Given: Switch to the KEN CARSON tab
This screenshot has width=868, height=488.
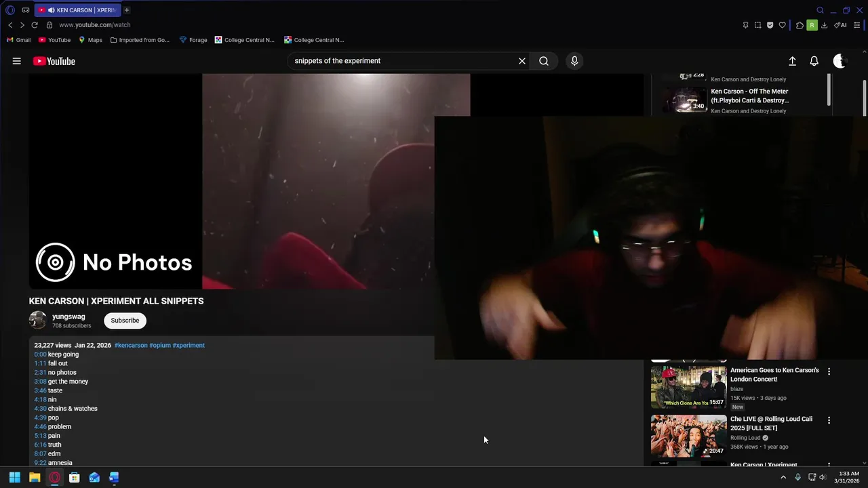Looking at the screenshot, I should (x=77, y=10).
